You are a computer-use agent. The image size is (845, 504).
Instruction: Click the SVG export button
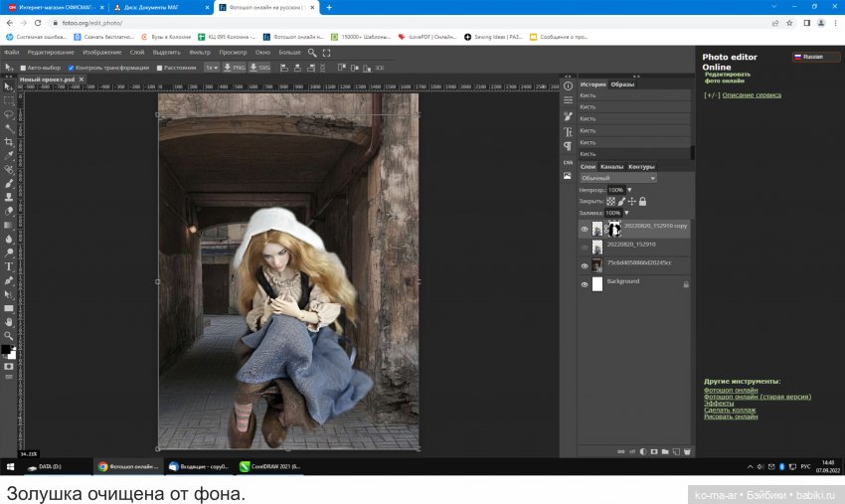click(259, 68)
